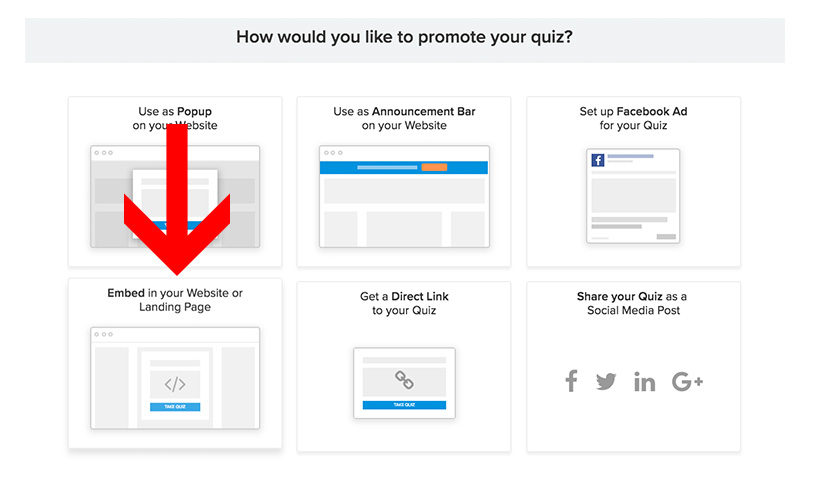Open Embed in your Website or Landing Page
826x485 pixels.
175,363
